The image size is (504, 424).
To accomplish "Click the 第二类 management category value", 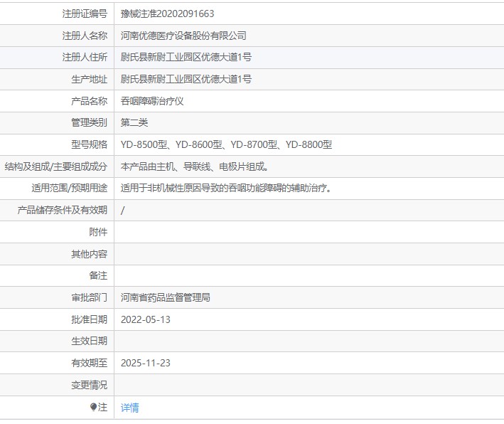I will (x=134, y=122).
